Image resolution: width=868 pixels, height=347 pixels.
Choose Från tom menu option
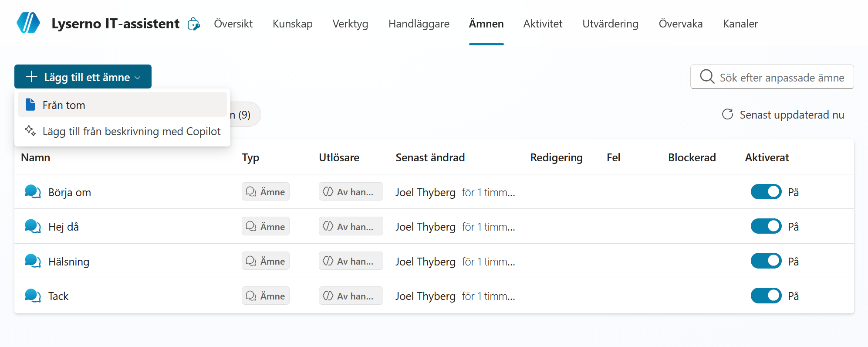click(122, 105)
